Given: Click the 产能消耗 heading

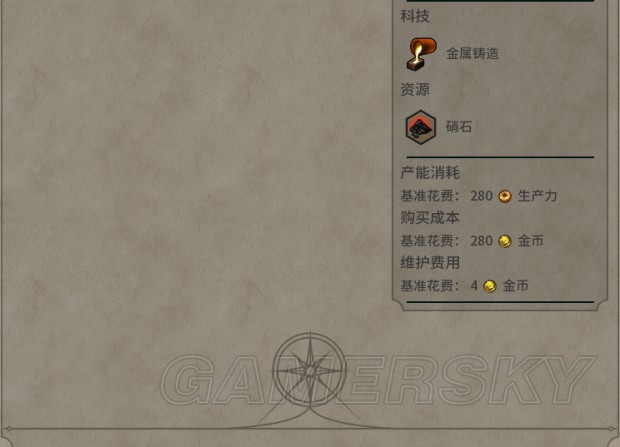Looking at the screenshot, I should [x=430, y=173].
